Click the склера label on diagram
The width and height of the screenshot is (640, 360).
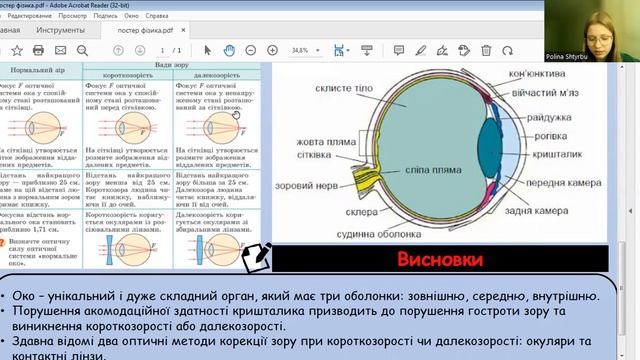click(x=362, y=212)
